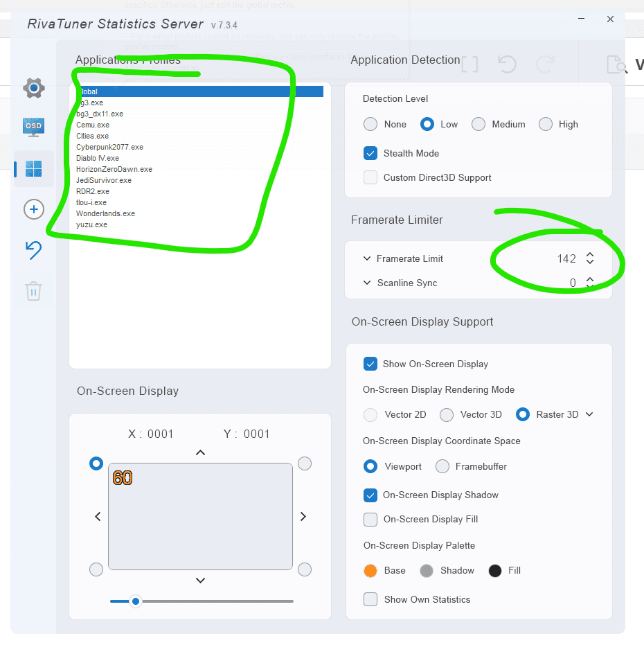Move OSD position up with arrow

tap(200, 452)
